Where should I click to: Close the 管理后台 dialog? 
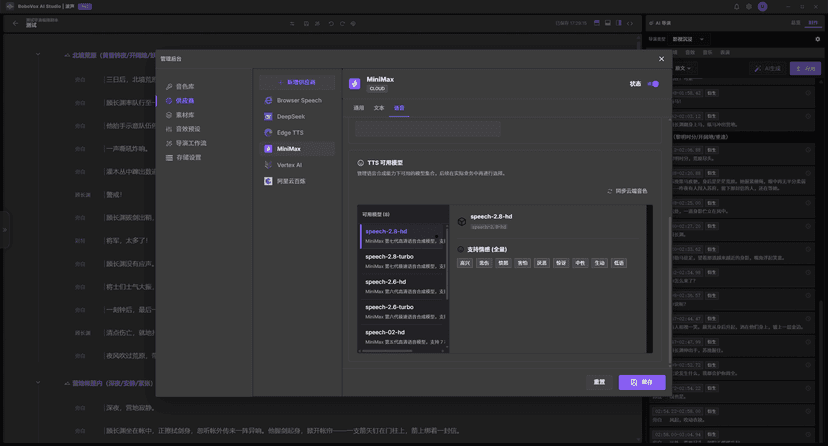coord(661,59)
